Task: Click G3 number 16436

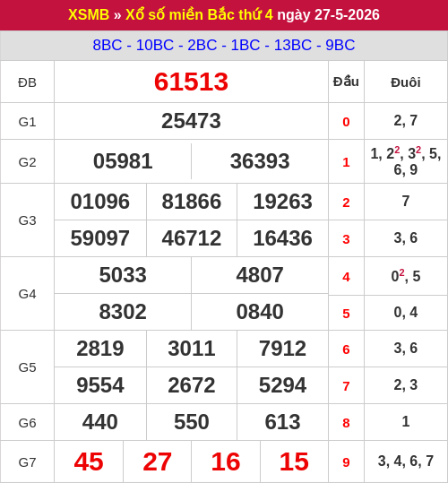Action: [x=282, y=238]
